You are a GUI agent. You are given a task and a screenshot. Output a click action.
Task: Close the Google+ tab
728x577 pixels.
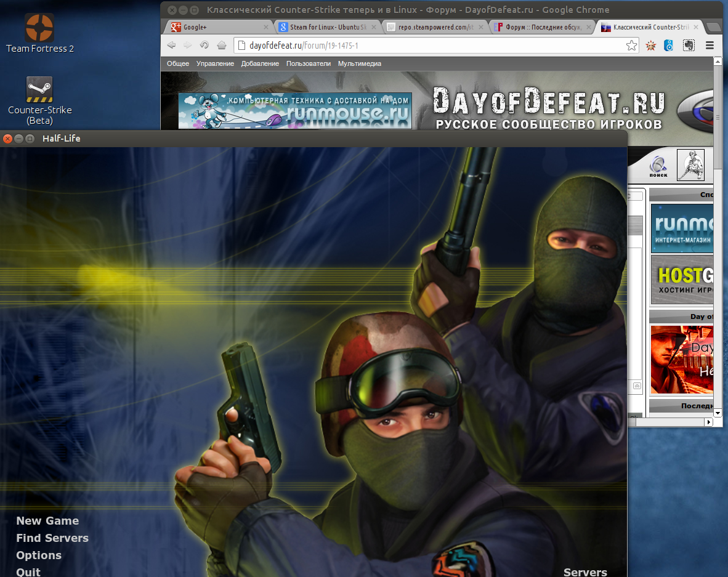point(266,27)
